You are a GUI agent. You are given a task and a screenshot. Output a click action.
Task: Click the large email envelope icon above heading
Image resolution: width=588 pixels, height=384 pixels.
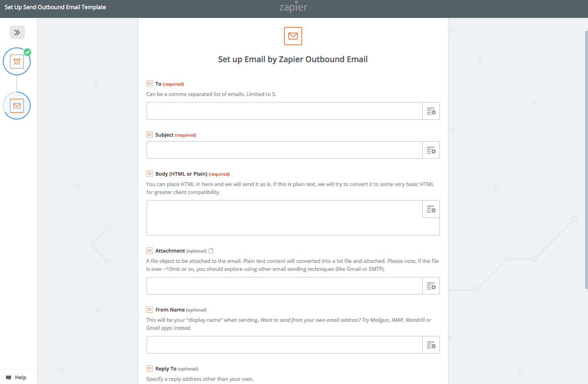click(x=293, y=36)
